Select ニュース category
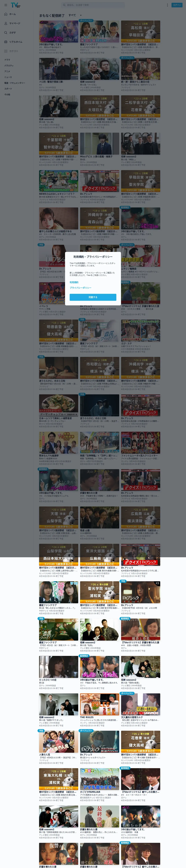Image resolution: width=186 pixels, height=868 pixels. coord(8,77)
